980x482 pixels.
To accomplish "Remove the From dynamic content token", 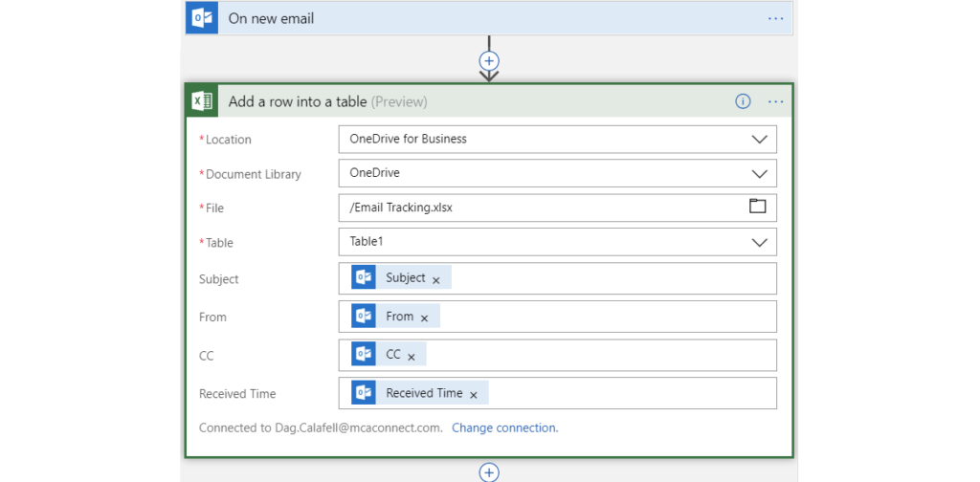I will point(424,318).
